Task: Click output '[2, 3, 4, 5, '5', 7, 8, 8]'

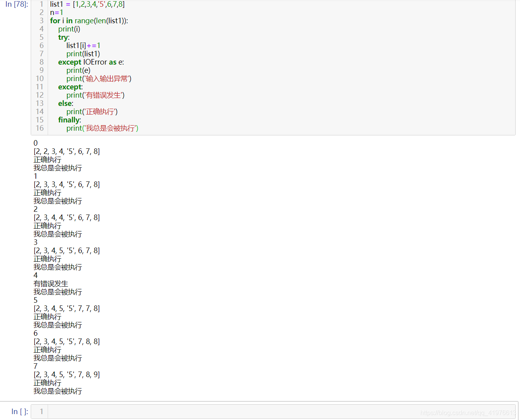Action: click(67, 342)
